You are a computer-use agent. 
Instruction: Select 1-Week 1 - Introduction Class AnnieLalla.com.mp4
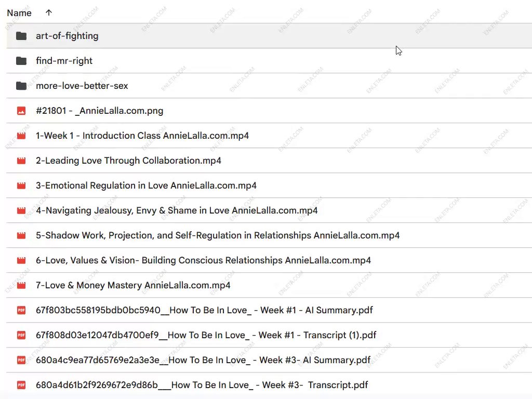pos(142,136)
